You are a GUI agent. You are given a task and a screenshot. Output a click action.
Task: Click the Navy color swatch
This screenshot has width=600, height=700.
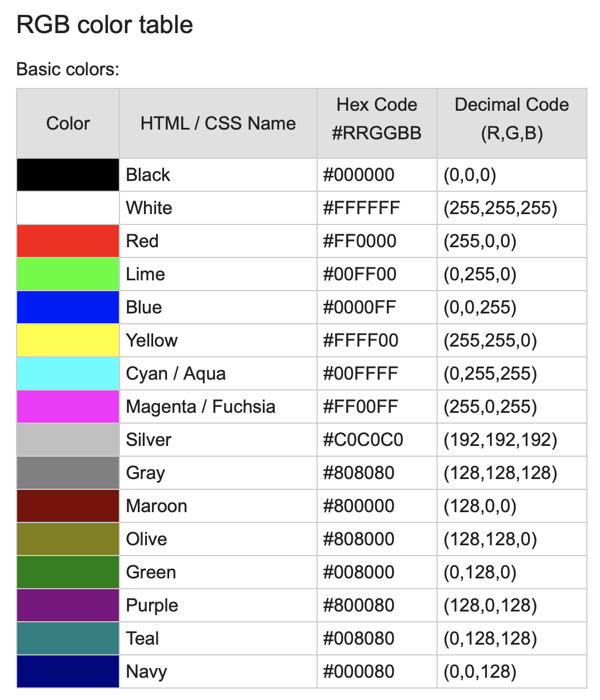pyautogui.click(x=68, y=671)
